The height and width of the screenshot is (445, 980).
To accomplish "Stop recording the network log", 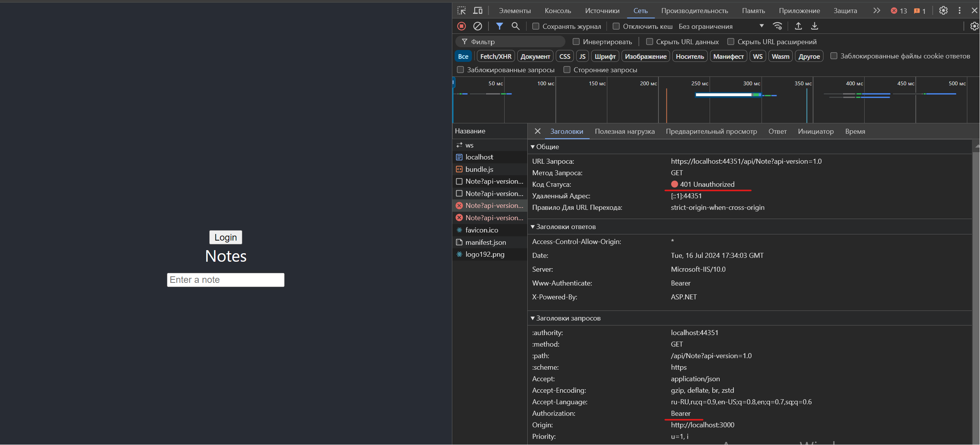I will coord(462,26).
